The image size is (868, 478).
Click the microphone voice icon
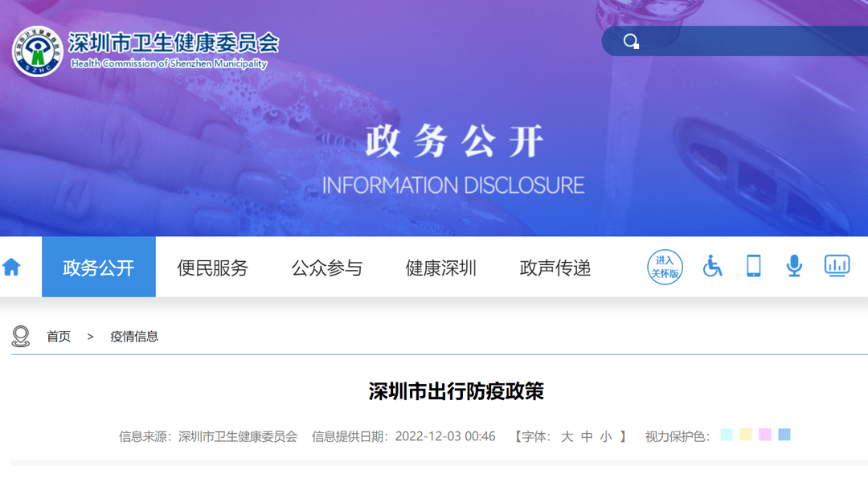[x=794, y=266]
